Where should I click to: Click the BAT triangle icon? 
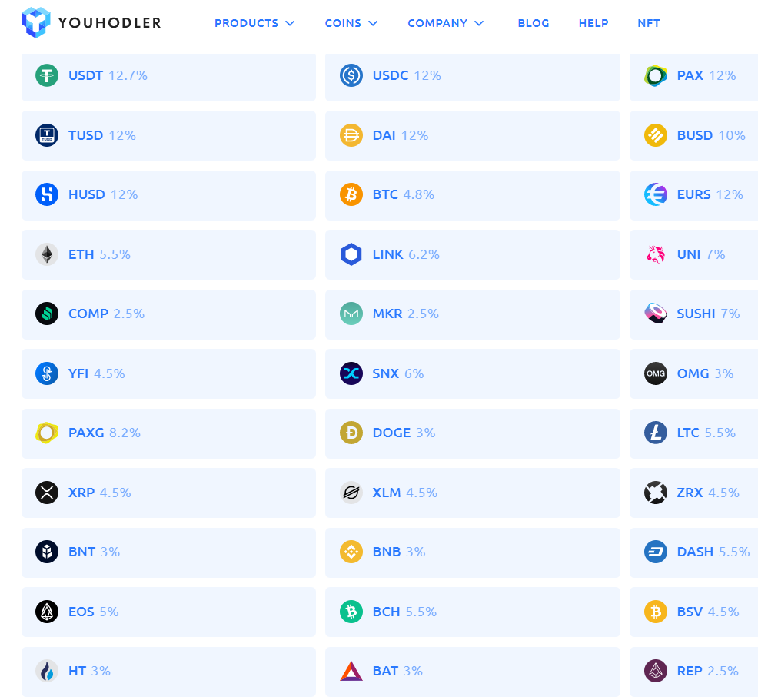point(351,671)
